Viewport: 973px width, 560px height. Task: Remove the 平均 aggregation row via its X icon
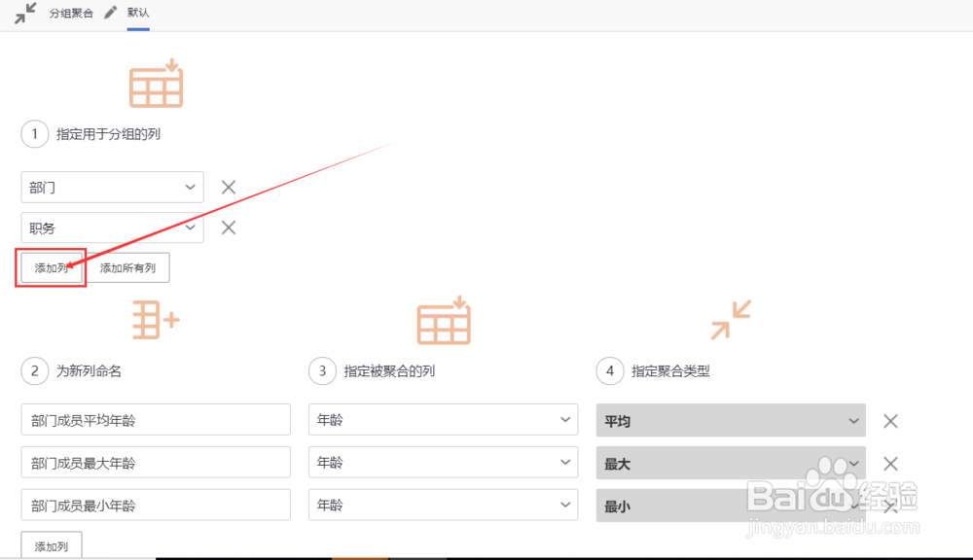[890, 421]
